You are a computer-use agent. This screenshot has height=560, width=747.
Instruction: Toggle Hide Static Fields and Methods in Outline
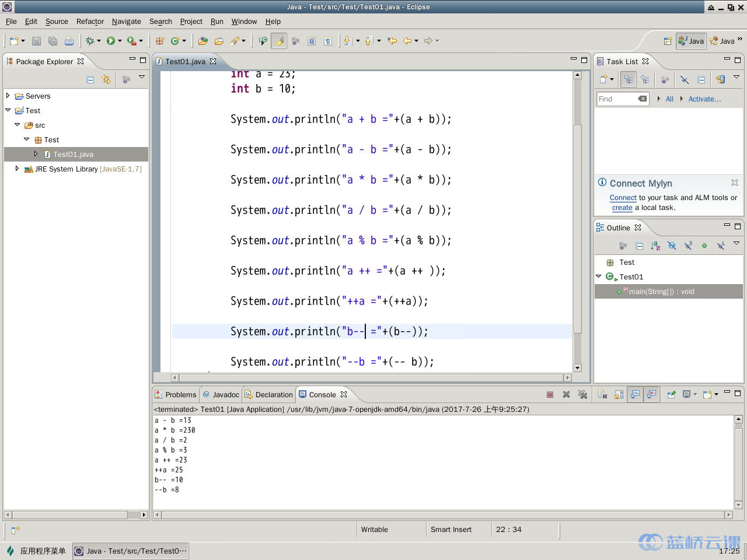click(688, 246)
